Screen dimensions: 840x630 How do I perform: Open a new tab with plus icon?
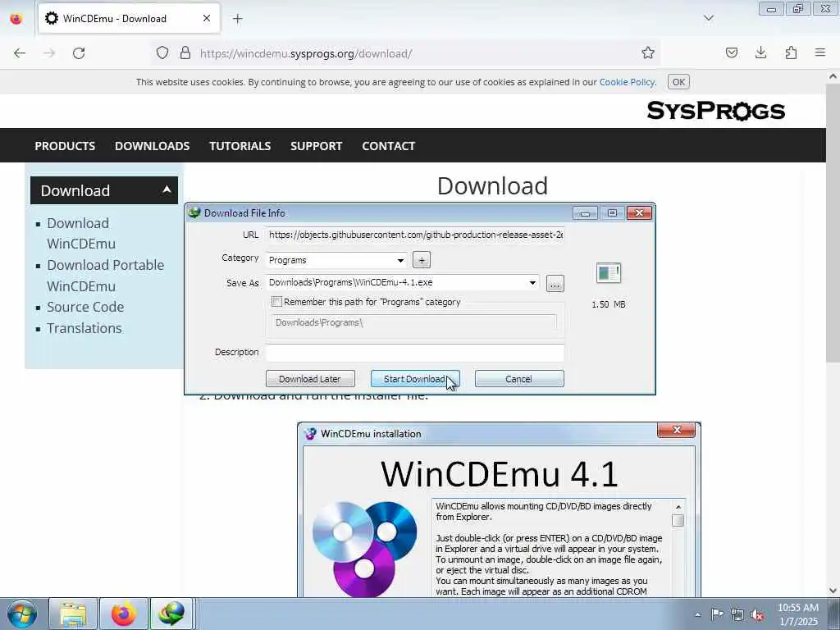point(237,19)
